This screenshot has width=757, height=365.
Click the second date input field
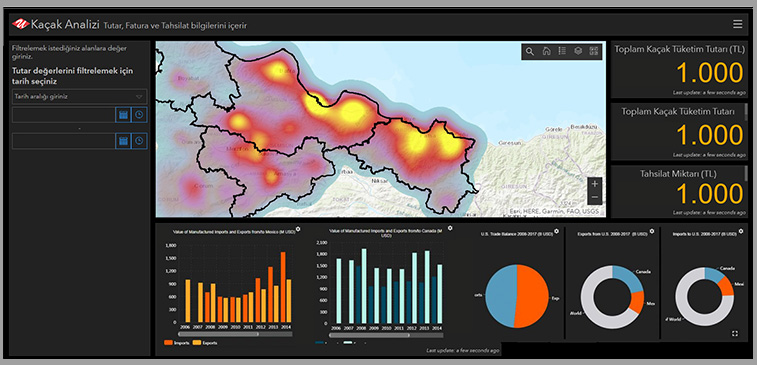coord(63,141)
